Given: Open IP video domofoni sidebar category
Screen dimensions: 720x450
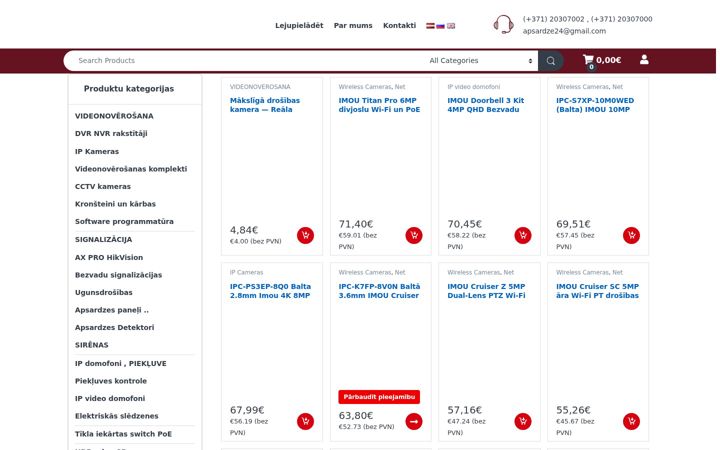Looking at the screenshot, I should [110, 399].
